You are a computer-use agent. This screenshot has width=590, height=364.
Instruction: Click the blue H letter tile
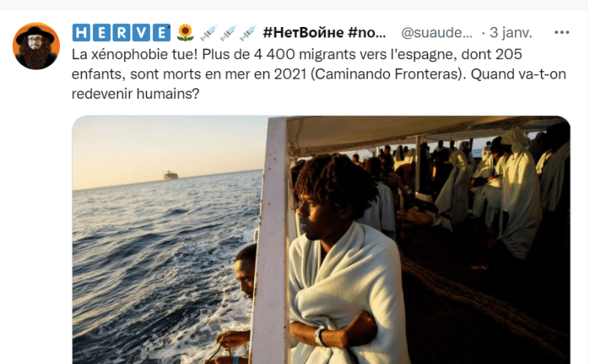(81, 33)
